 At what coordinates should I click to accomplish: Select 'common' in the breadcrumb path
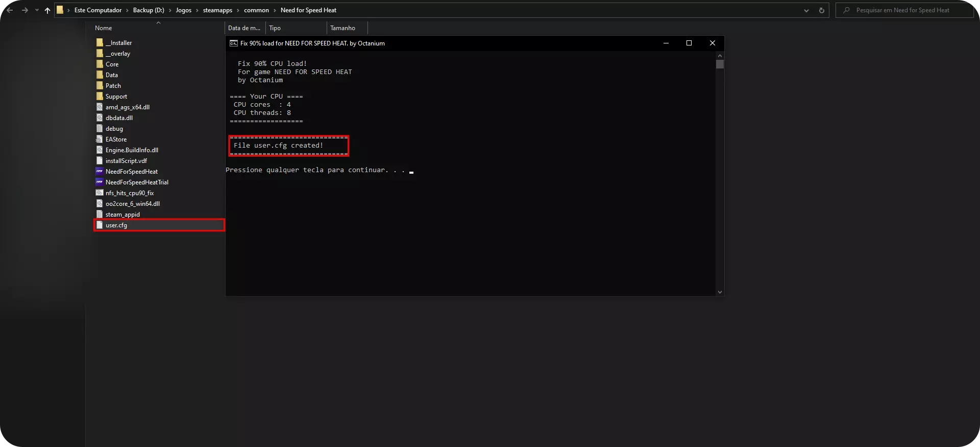point(256,10)
